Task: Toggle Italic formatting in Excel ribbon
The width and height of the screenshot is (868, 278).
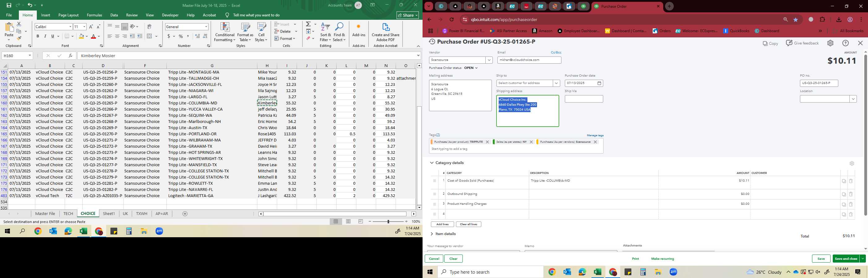Action: pyautogui.click(x=45, y=36)
